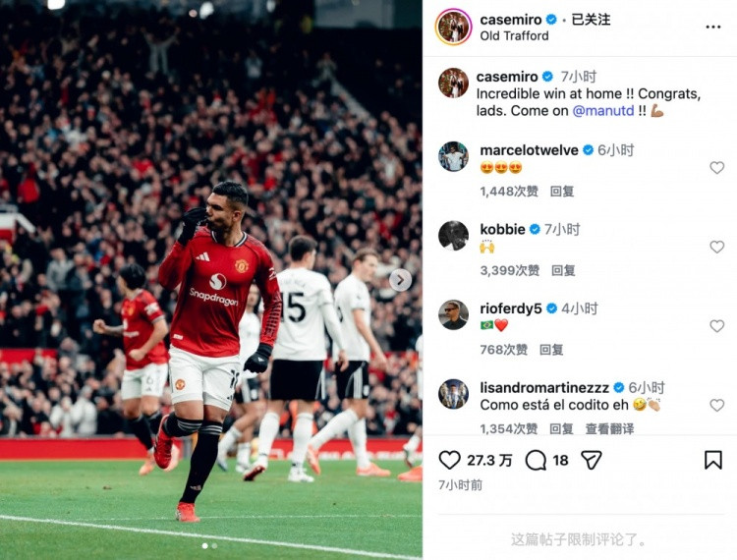The height and width of the screenshot is (560, 737).
Task: Open the three-dot more options menu
Action: (x=713, y=28)
